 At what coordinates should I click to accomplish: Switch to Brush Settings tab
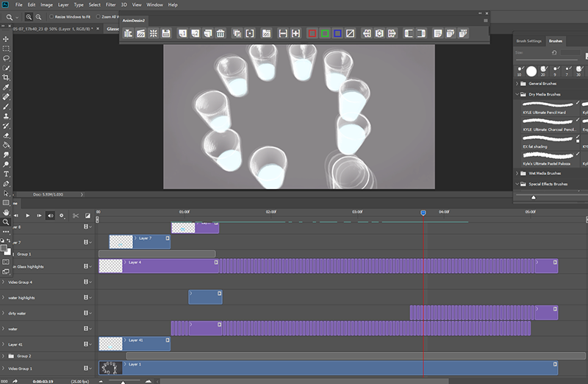(x=528, y=41)
